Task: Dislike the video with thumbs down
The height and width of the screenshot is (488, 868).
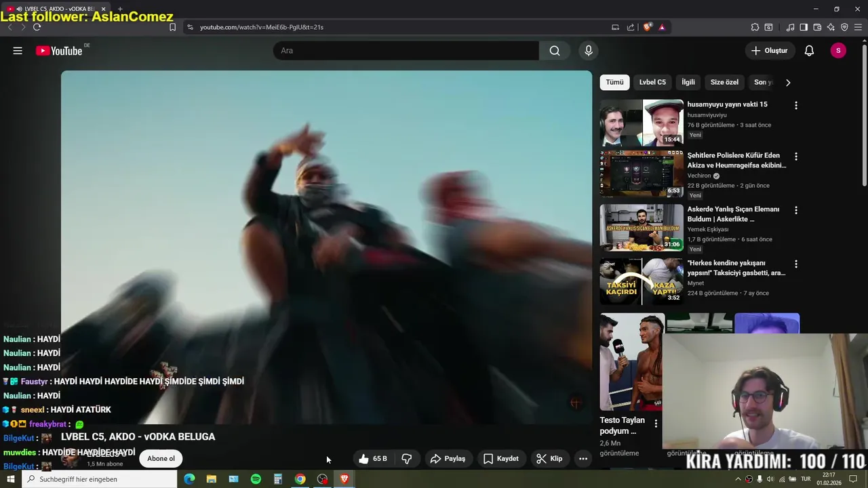Action: tap(407, 459)
